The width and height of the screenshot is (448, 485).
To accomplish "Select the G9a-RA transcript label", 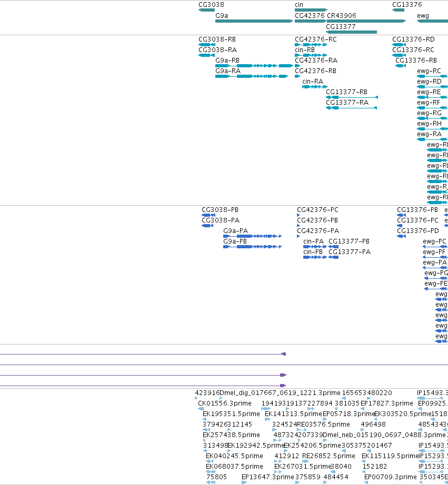I will coord(228,71).
